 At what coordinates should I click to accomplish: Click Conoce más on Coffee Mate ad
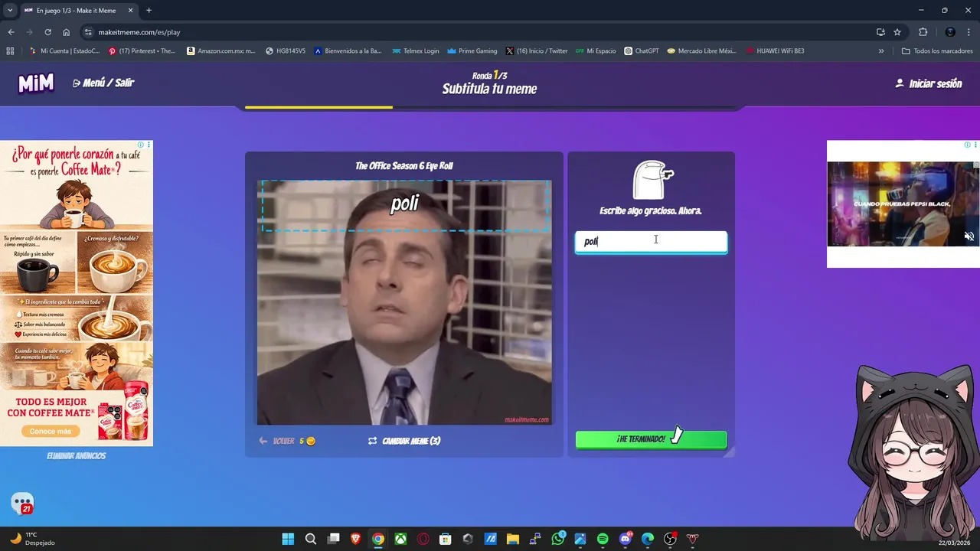(x=51, y=431)
